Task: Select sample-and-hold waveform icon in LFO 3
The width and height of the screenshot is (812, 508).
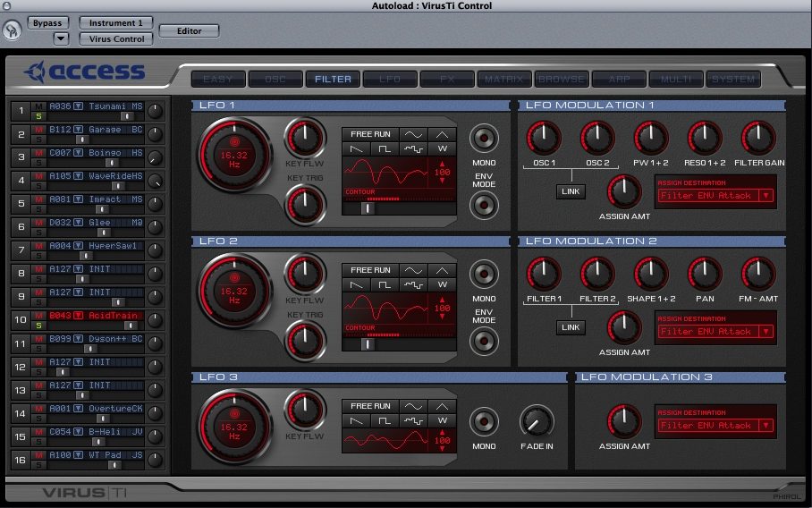Action: [x=413, y=421]
